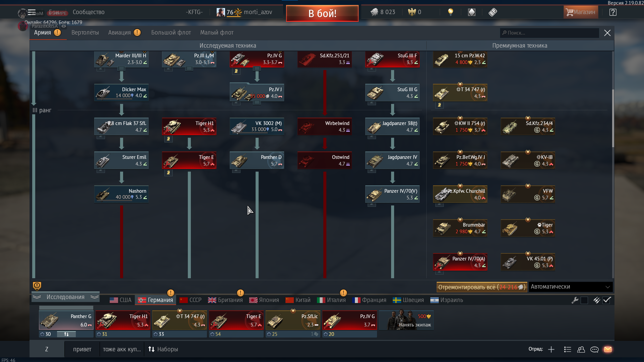The width and height of the screenshot is (644, 362).
Task: Switch to the Вертолёты tab
Action: [85, 33]
